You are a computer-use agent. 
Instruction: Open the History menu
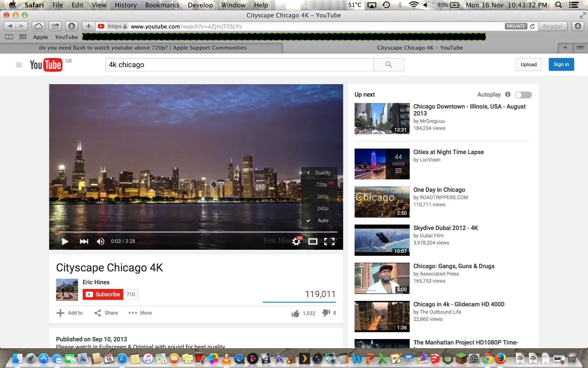coord(126,5)
